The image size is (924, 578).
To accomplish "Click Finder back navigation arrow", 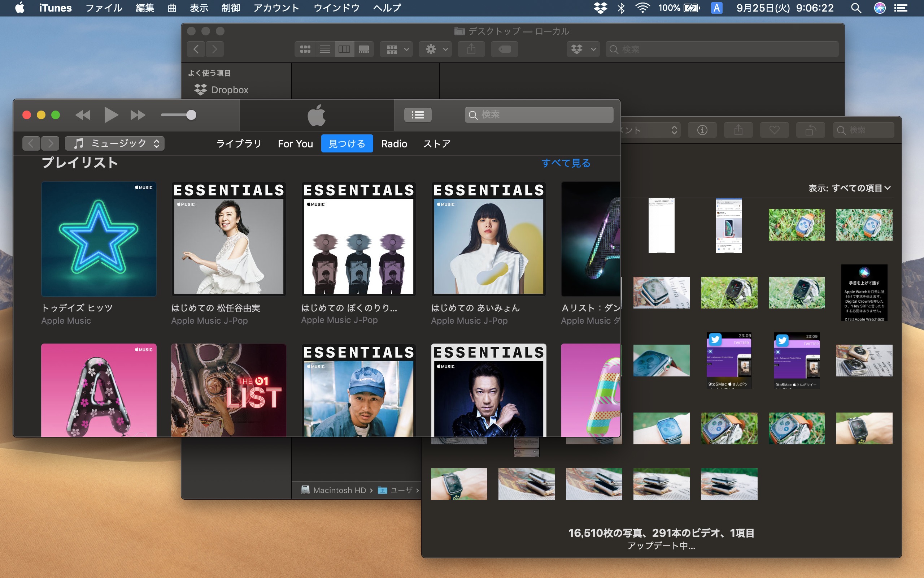I will coord(196,49).
